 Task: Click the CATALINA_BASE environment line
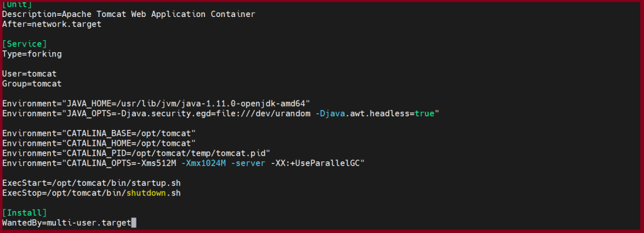(x=99, y=133)
